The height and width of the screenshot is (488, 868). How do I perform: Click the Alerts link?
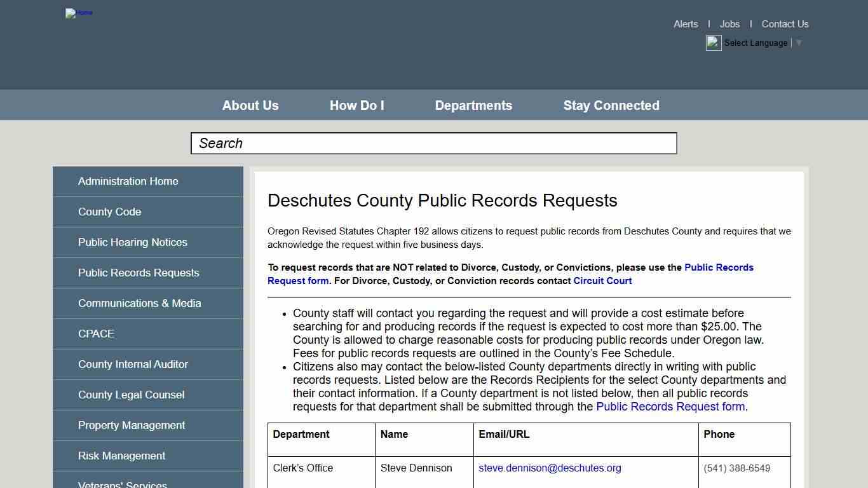[685, 24]
